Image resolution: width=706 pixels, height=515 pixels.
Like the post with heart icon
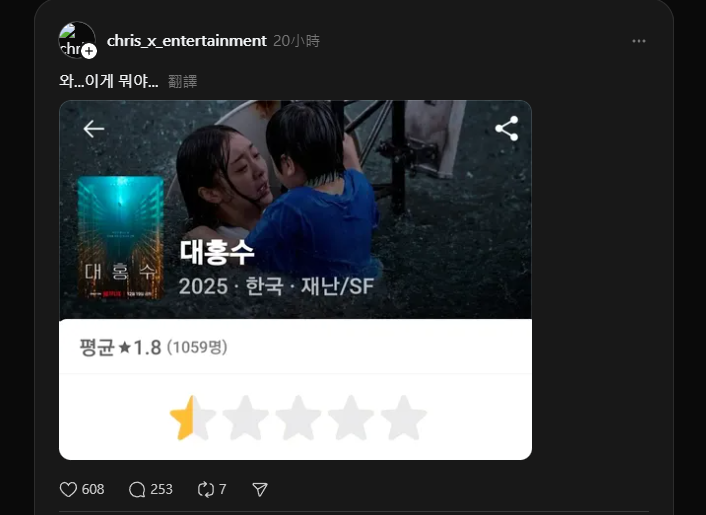(x=68, y=489)
